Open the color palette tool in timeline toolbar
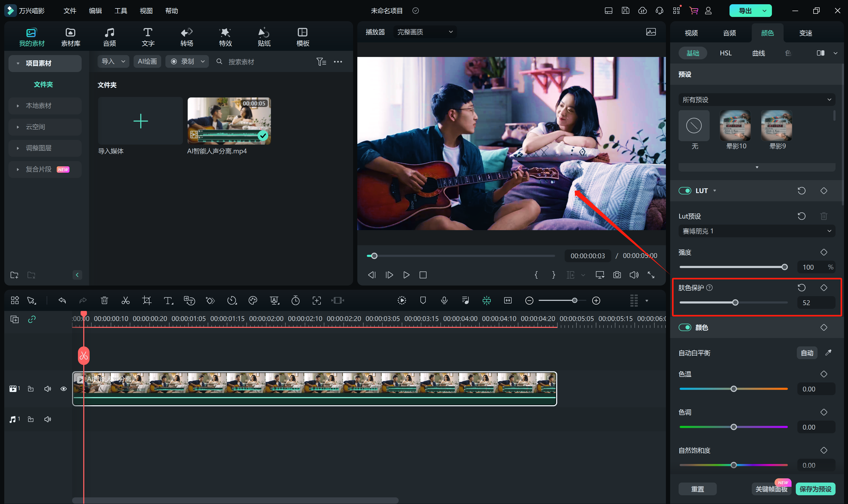Screen dimensions: 848x504 click(x=253, y=301)
